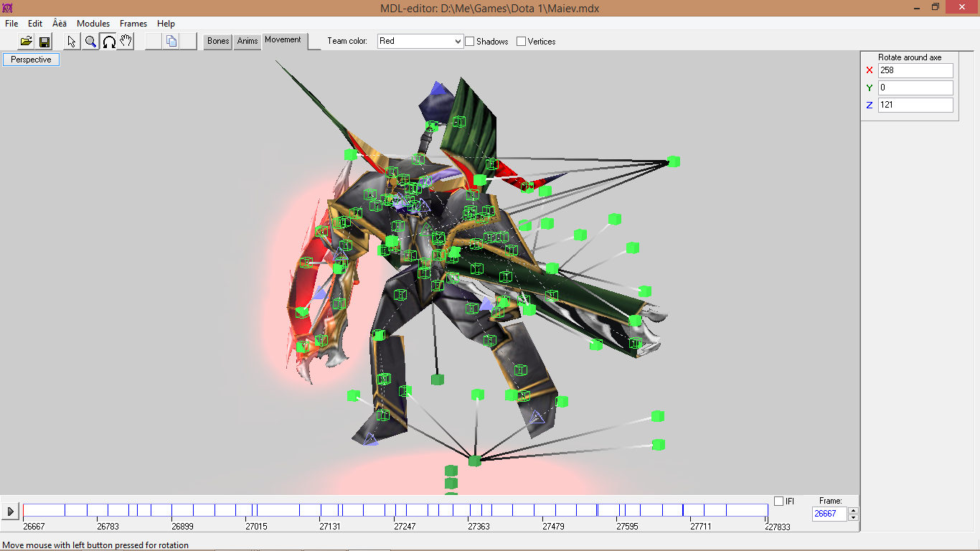Expand the Team color dropdown
The image size is (980, 551).
[x=420, y=42]
